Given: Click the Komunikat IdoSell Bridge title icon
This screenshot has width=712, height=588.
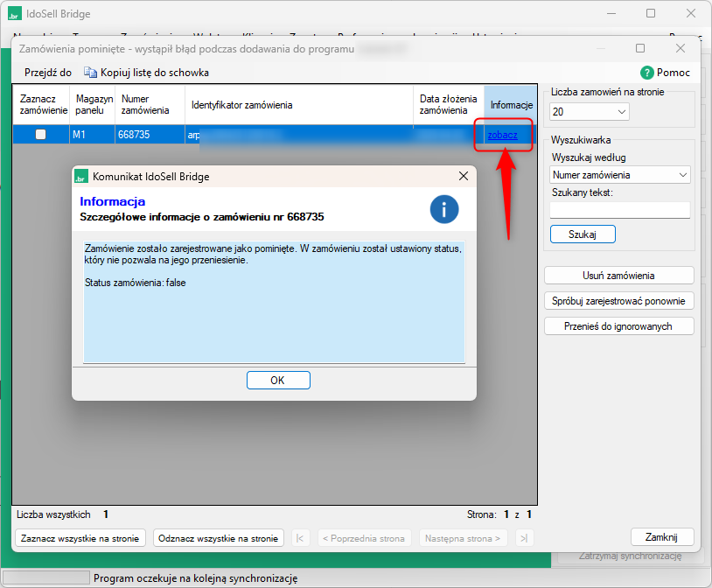Looking at the screenshot, I should [x=81, y=177].
